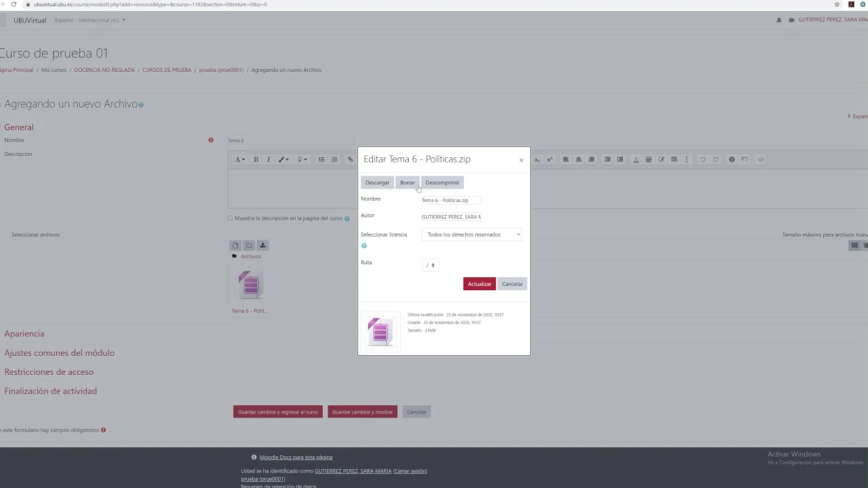The height and width of the screenshot is (488, 868).
Task: Open the Moodle Docs para esta página link
Action: pos(296,457)
